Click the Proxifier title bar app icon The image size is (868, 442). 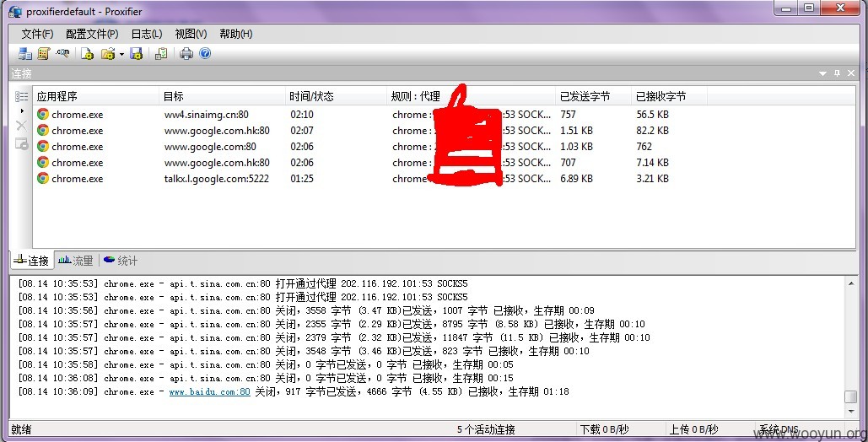[15, 12]
